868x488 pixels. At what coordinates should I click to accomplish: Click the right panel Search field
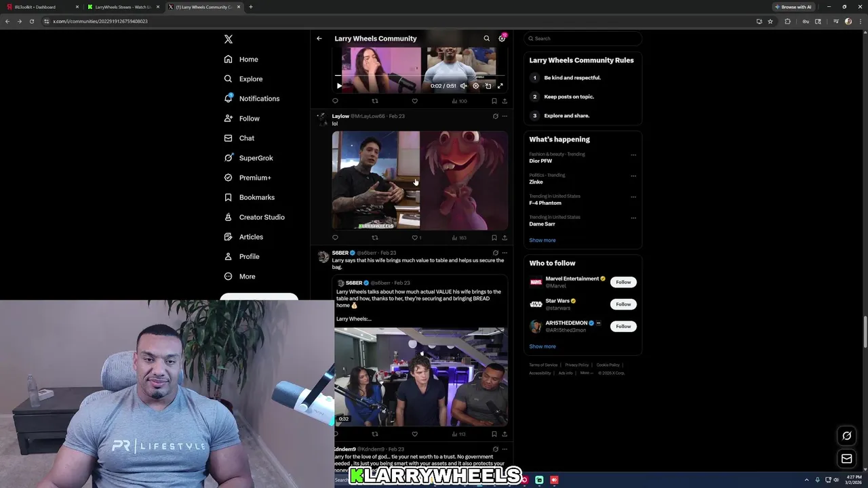click(x=583, y=39)
